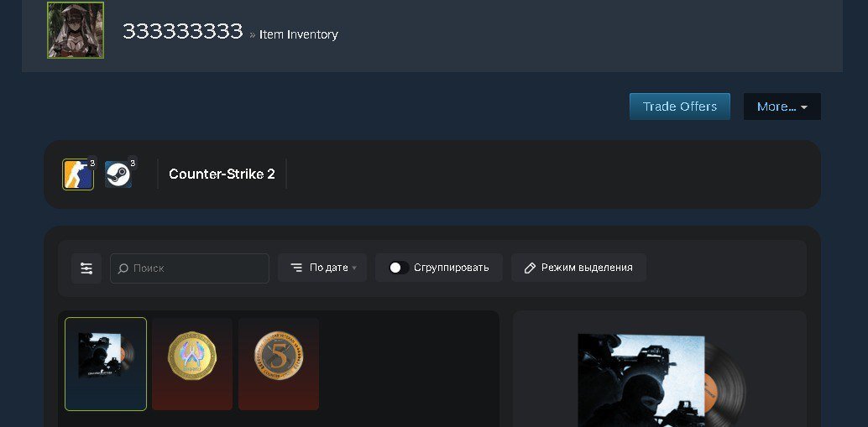Click the Item Inventory breadcrumb text

pos(299,34)
